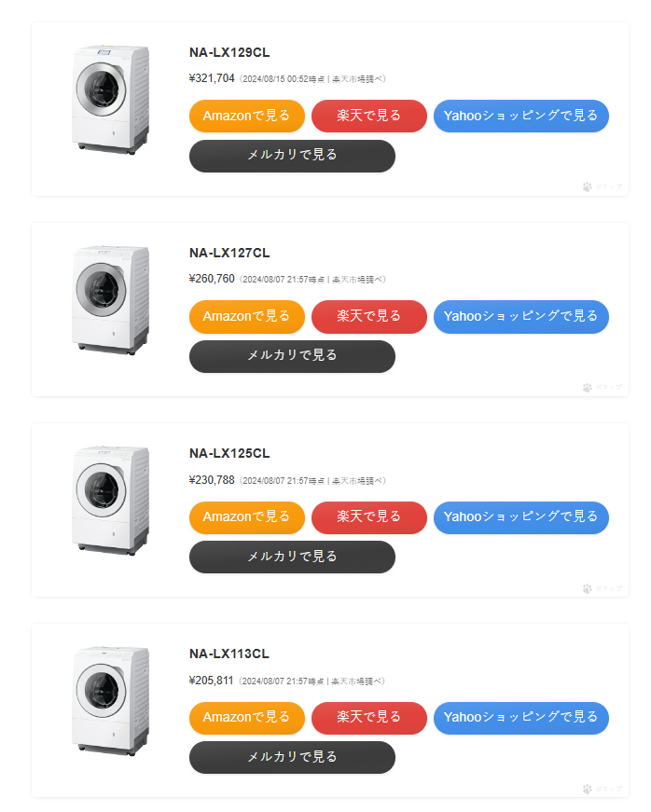The height and width of the screenshot is (812, 651).
Task: Open Yahooショッピングで見る for NA-LX125CL
Action: tap(521, 516)
